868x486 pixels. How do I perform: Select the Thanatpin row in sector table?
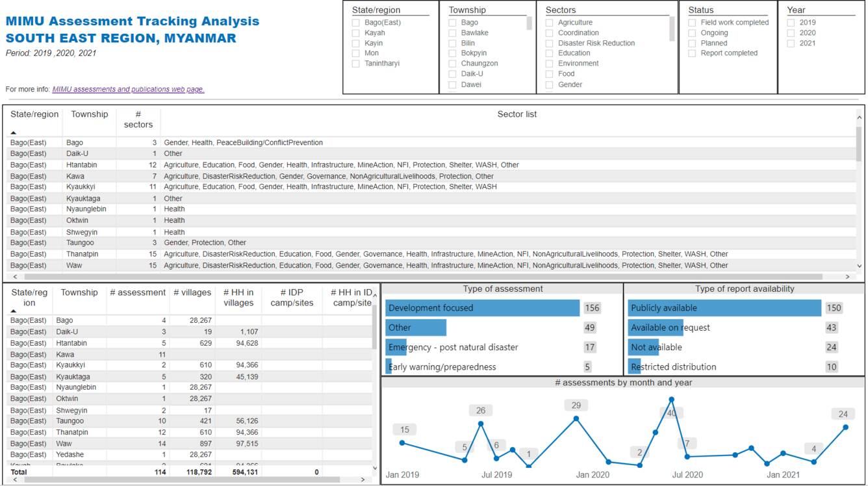point(432,254)
